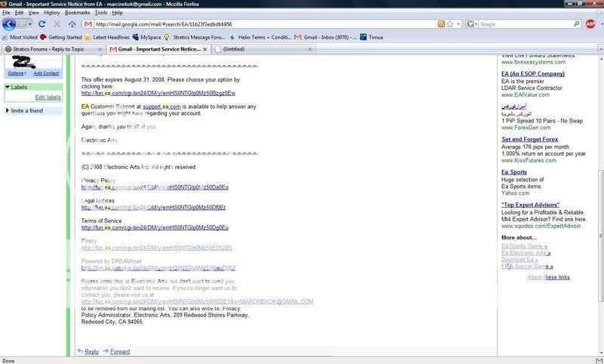Open the Help menu
Image resolution: width=604 pixels, height=364 pixels.
[x=117, y=13]
